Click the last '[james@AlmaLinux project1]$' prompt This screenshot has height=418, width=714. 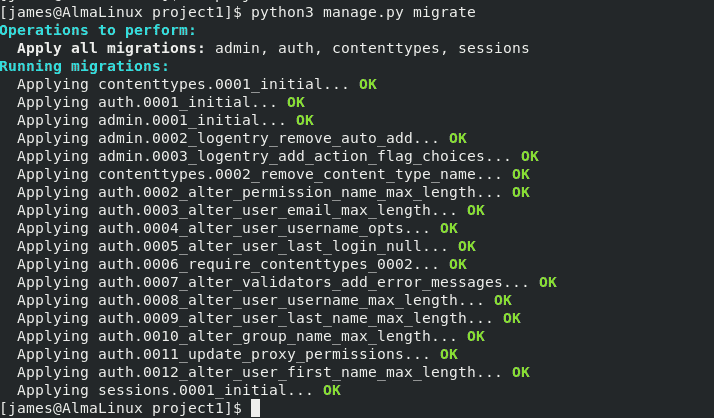click(x=121, y=408)
